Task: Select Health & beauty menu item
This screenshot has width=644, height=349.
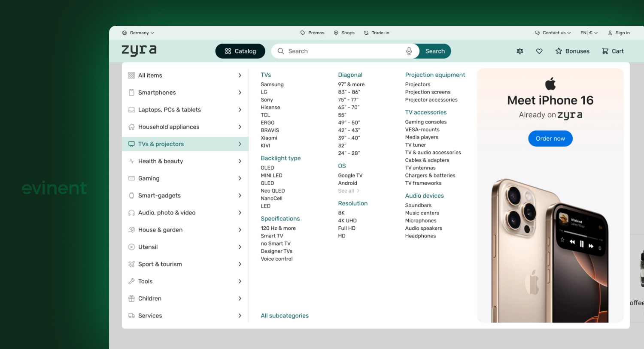Action: (x=185, y=161)
